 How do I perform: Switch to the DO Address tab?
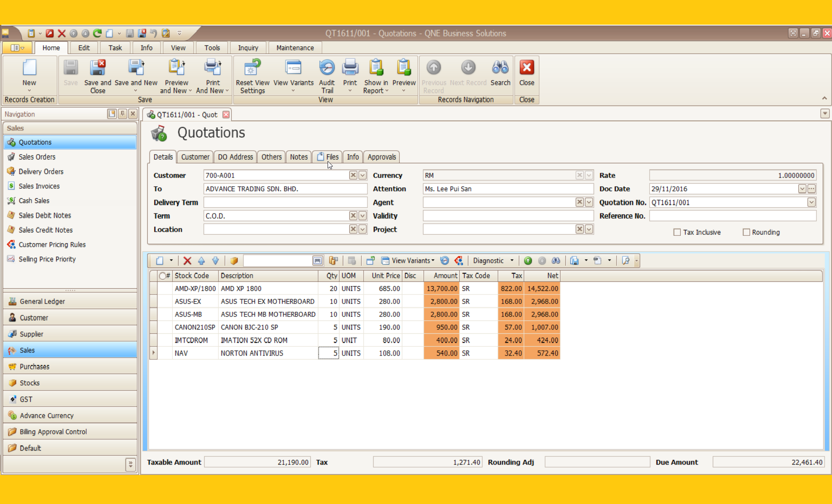pyautogui.click(x=235, y=157)
